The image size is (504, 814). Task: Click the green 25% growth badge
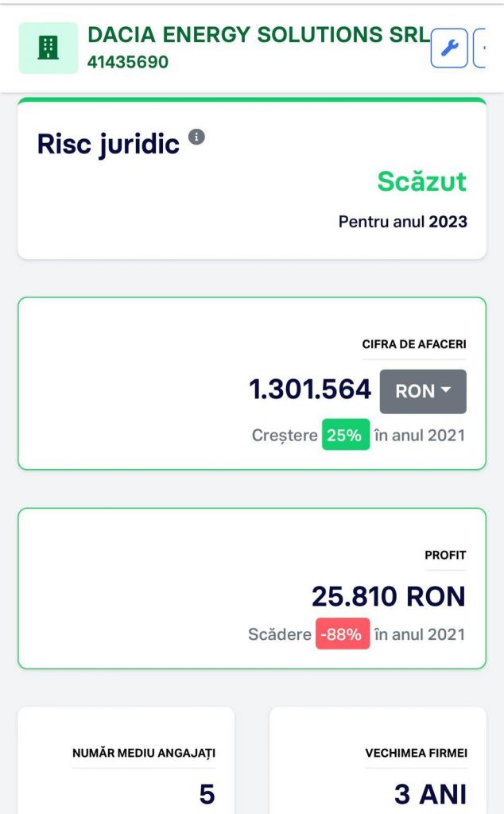tap(346, 435)
